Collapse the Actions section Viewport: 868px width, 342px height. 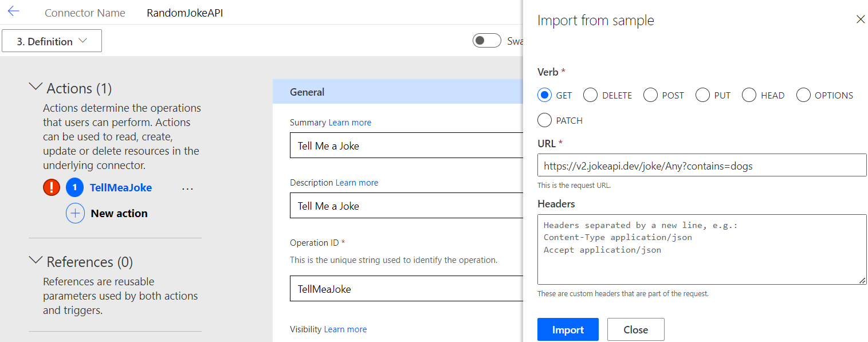tap(36, 88)
